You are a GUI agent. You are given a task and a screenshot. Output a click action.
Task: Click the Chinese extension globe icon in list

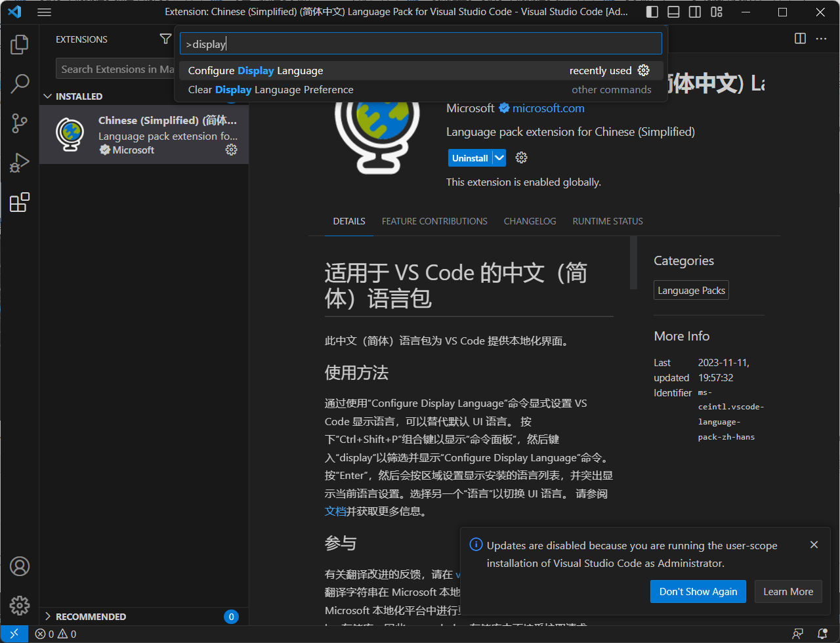[x=70, y=135]
